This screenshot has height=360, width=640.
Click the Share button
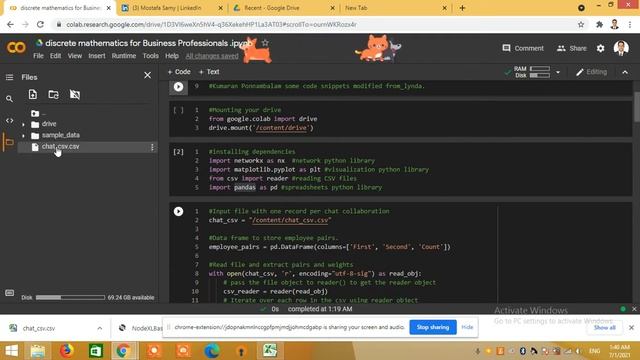(571, 48)
